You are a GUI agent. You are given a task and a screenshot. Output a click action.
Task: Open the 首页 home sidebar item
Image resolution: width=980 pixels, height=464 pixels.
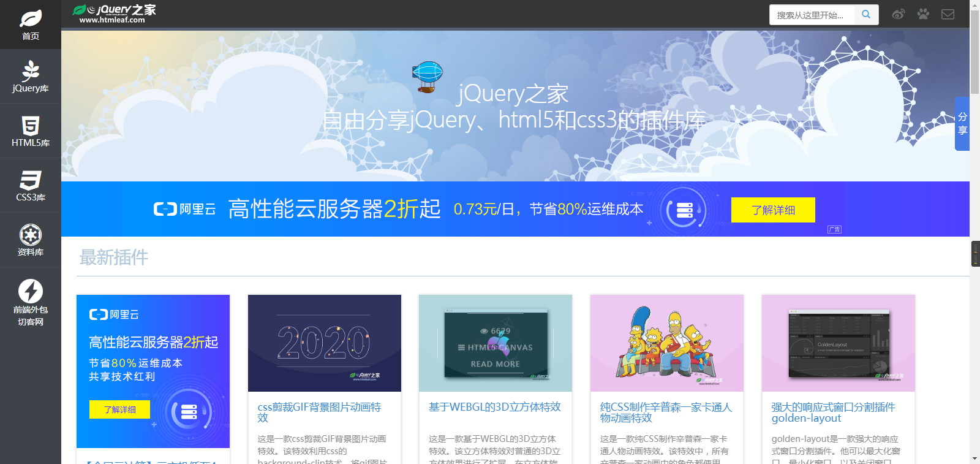click(x=31, y=25)
